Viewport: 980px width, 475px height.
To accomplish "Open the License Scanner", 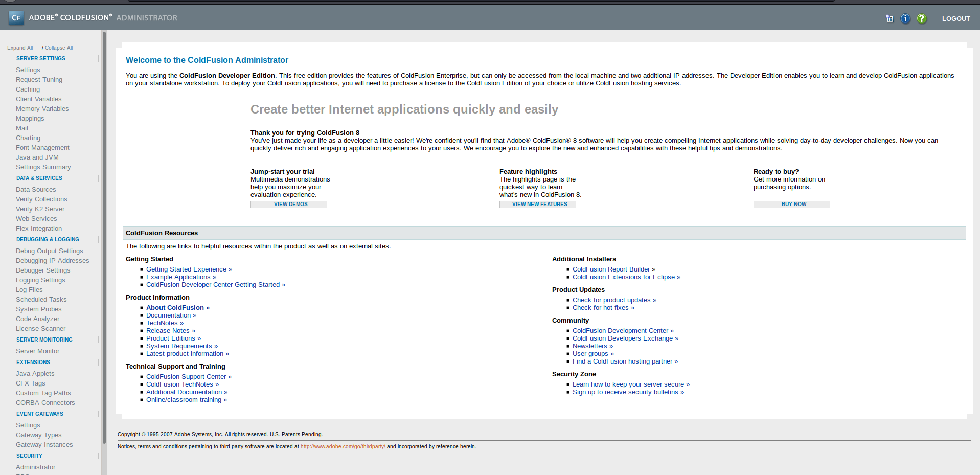I will coord(40,329).
